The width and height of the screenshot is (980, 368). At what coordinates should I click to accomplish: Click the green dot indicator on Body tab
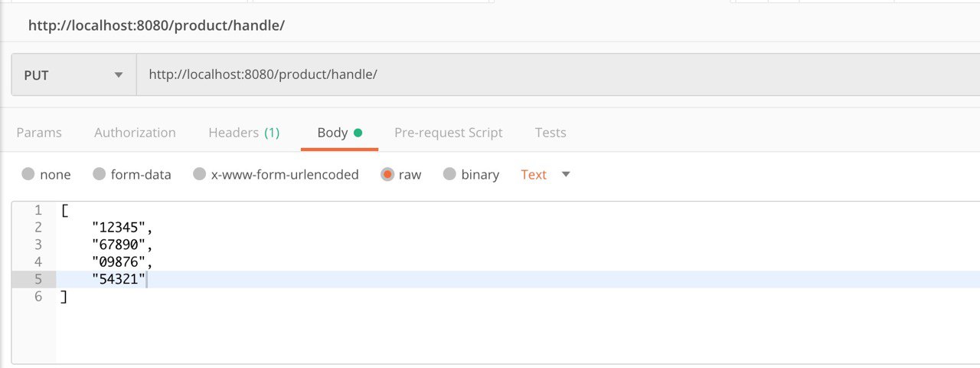tap(358, 133)
